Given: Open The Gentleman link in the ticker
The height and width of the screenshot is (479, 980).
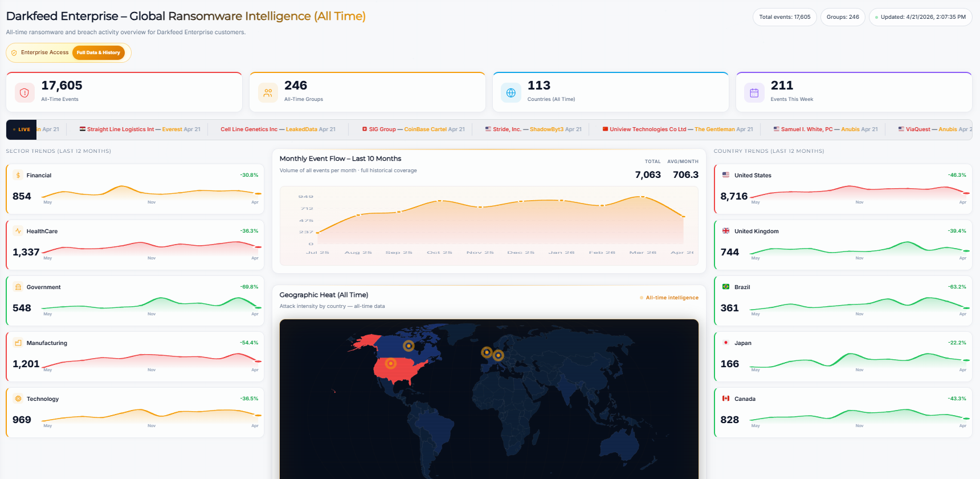Looking at the screenshot, I should [714, 129].
